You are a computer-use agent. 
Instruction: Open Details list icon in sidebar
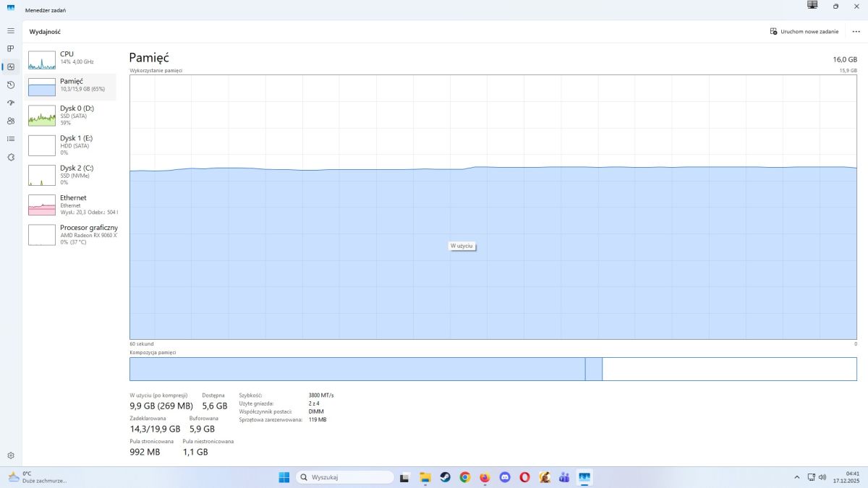click(x=11, y=139)
